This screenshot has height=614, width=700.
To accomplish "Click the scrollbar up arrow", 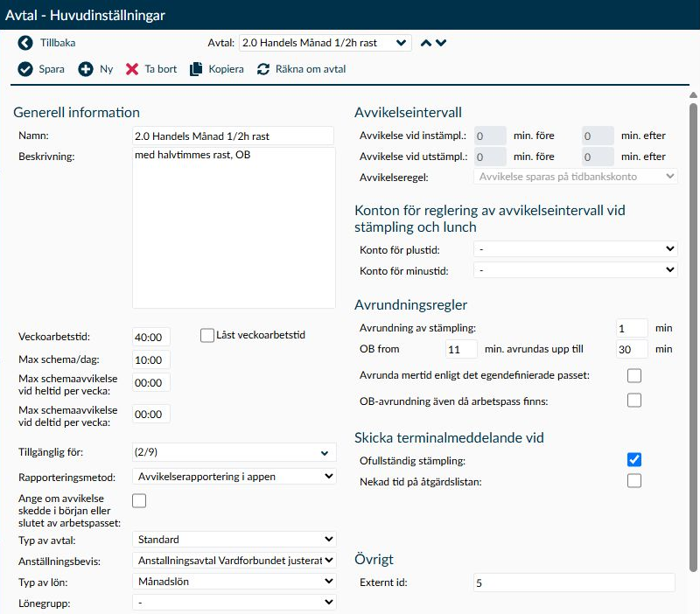I will point(693,95).
